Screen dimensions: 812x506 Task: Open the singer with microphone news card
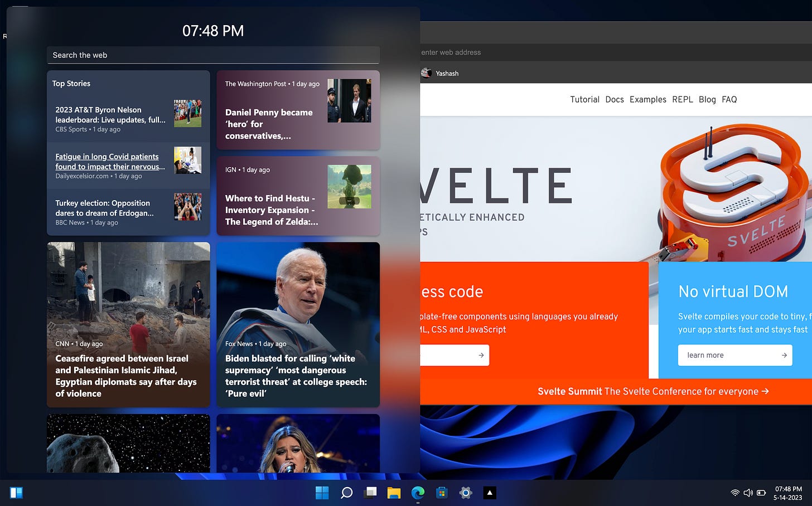[298, 443]
